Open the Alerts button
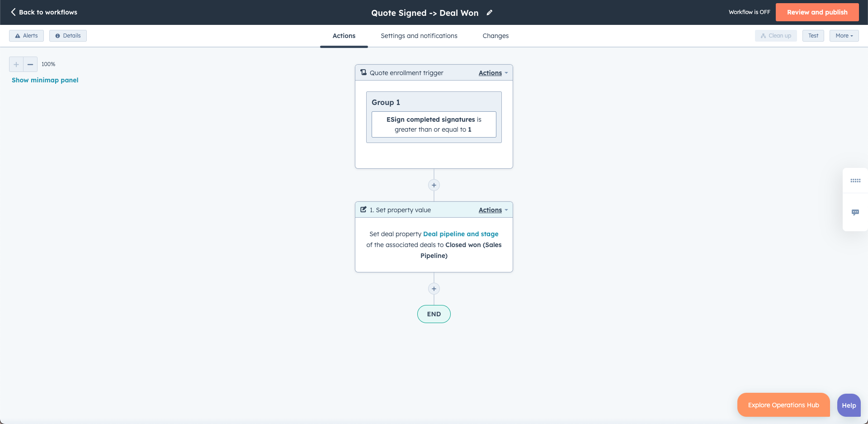The width and height of the screenshot is (868, 424). (26, 36)
